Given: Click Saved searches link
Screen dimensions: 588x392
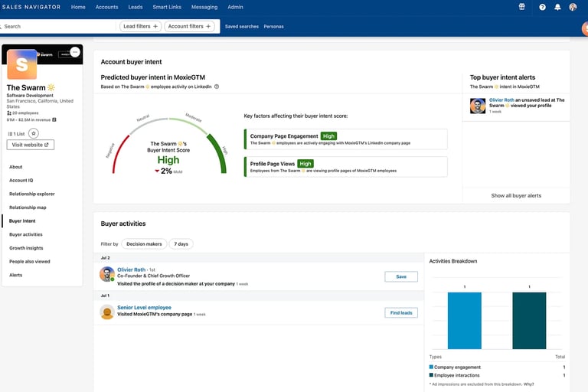Looking at the screenshot, I should click(241, 27).
